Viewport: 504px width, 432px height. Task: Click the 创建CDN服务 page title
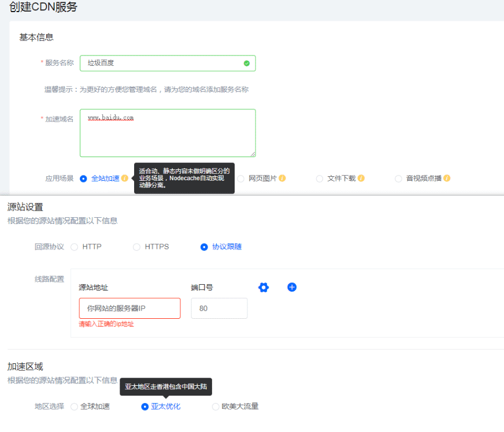click(43, 7)
